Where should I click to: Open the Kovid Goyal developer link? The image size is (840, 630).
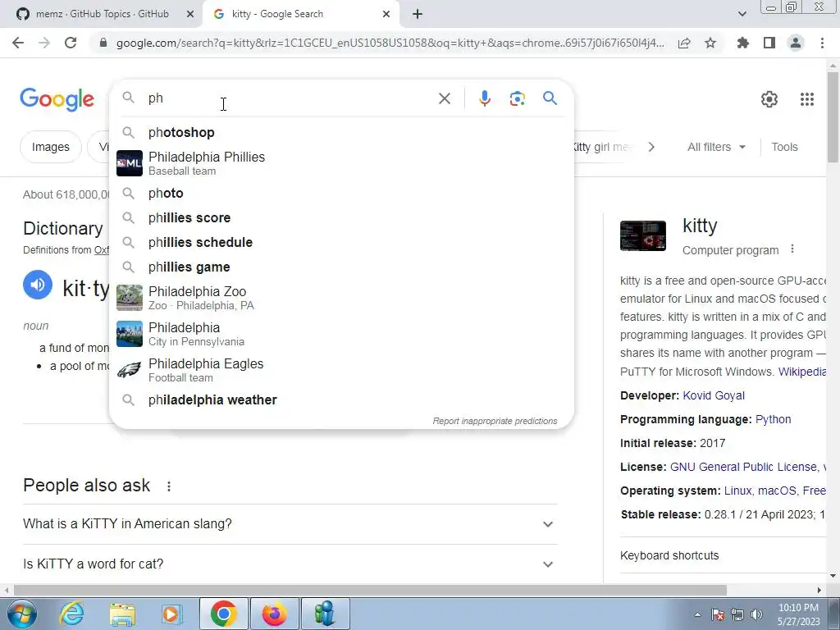click(714, 395)
